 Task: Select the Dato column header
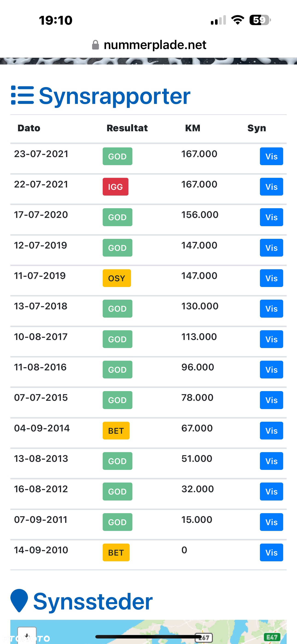(x=29, y=128)
